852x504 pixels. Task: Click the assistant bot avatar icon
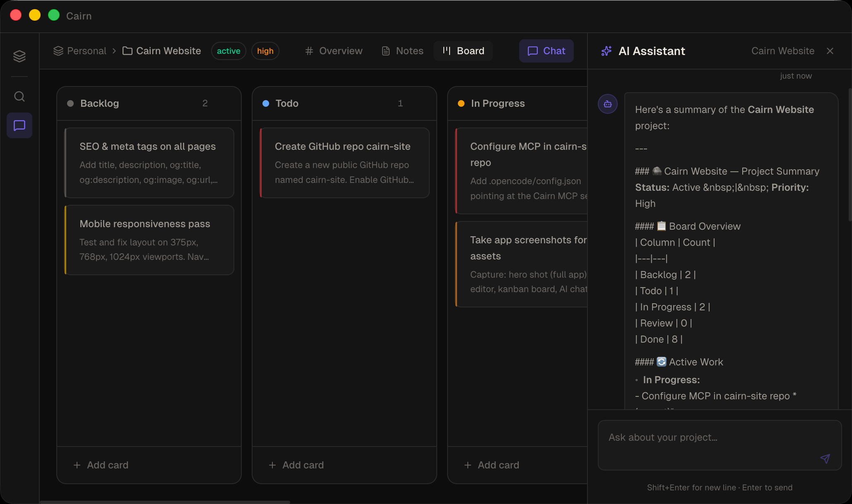[x=608, y=104]
